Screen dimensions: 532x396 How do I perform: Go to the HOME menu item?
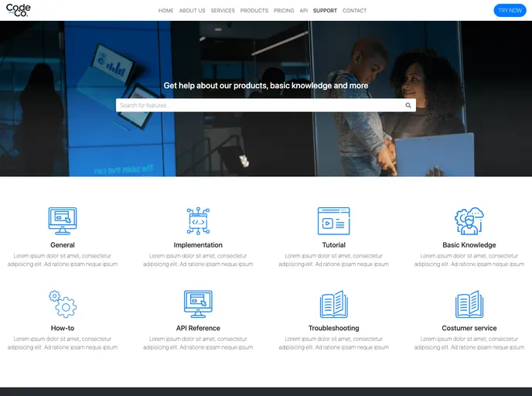pyautogui.click(x=165, y=11)
